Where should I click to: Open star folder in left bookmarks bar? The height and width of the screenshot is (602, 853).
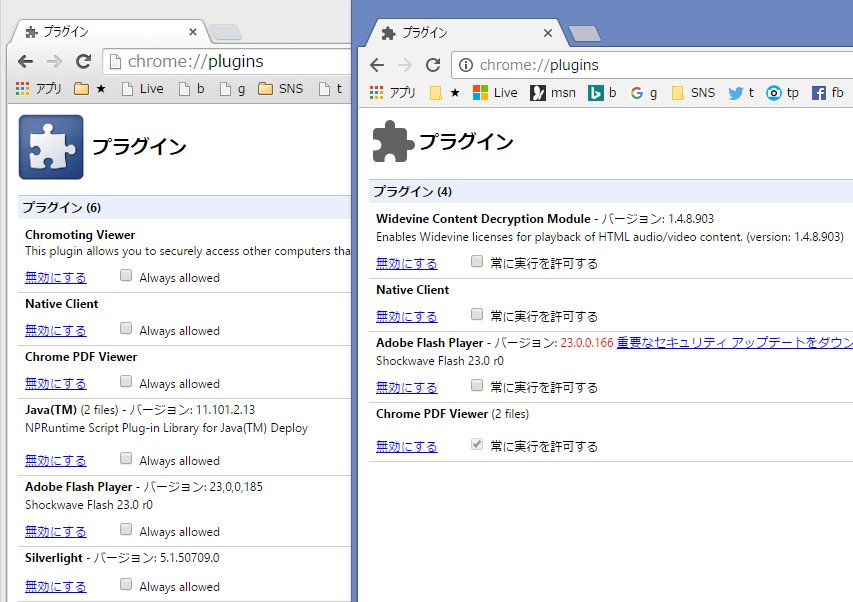pyautogui.click(x=90, y=89)
